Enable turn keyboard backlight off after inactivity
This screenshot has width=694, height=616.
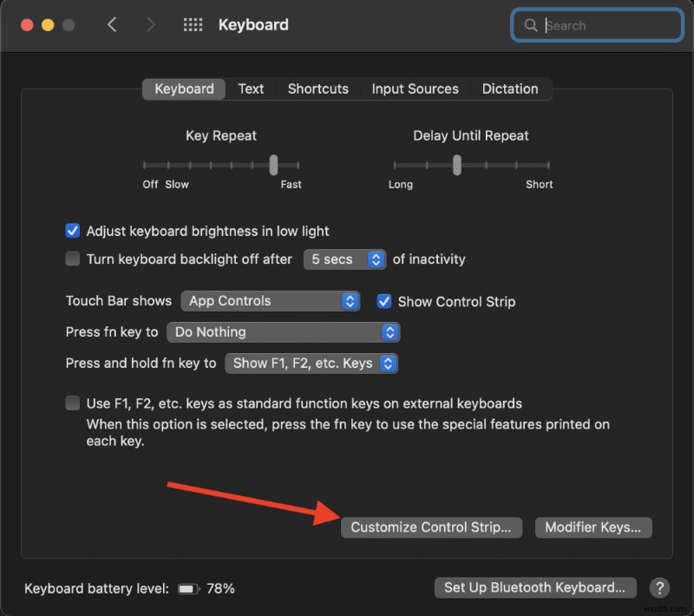[x=73, y=259]
